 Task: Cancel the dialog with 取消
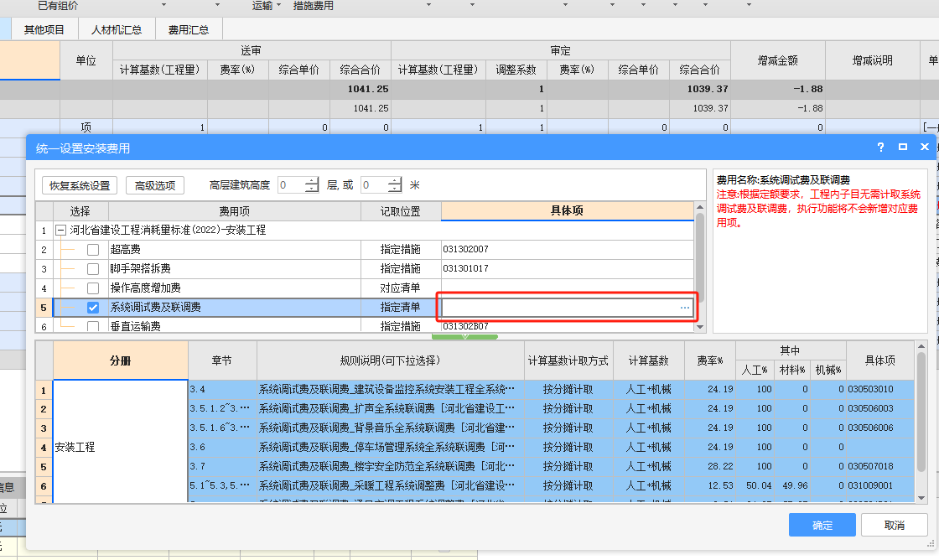tap(894, 526)
